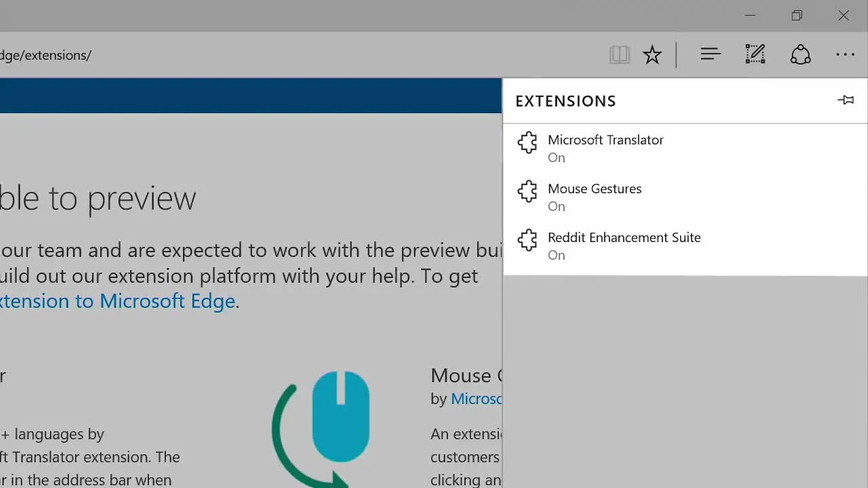Click the address bar URL text
Viewport: 868px width, 488px height.
tap(45, 55)
